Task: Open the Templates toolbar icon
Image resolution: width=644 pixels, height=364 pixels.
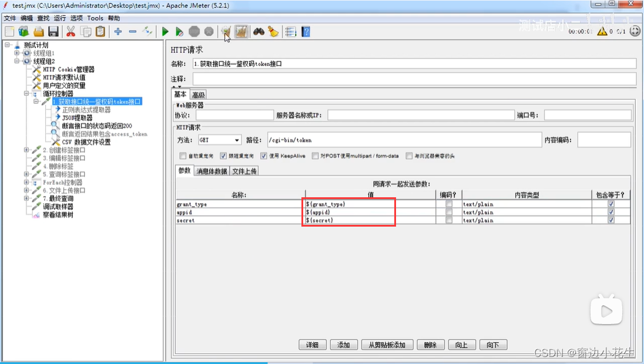Action: 24,32
